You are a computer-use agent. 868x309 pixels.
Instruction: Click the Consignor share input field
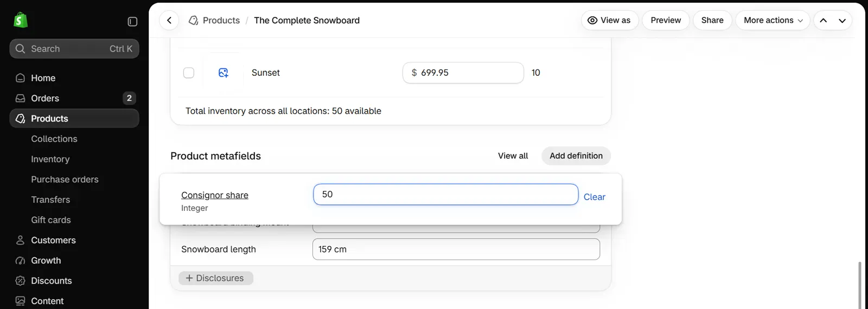[446, 195]
